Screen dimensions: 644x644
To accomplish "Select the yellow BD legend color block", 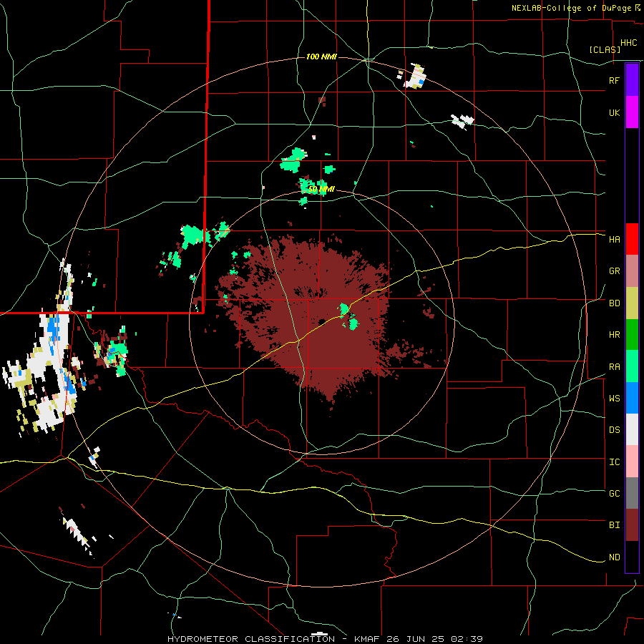I will 632,303.
